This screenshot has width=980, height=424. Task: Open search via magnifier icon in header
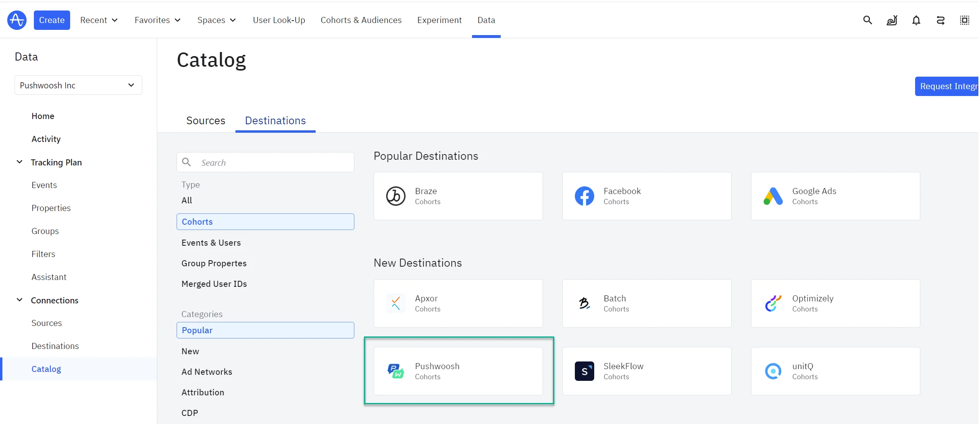(868, 20)
